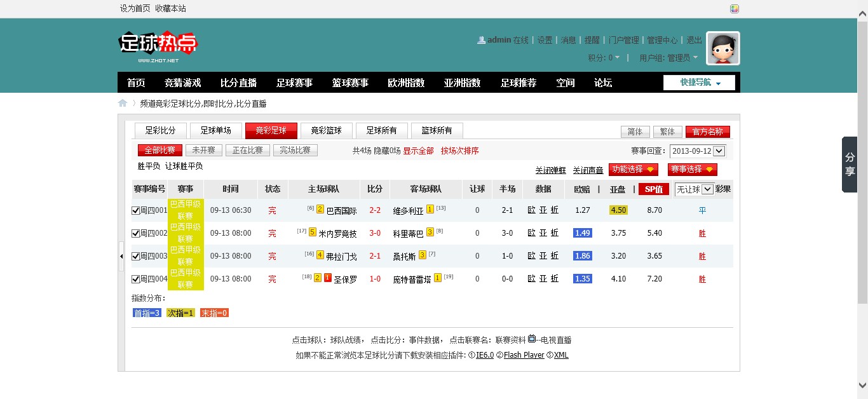Expand the 积分: 0 points dropdown
Image resolution: width=868 pixels, height=399 pixels.
[604, 58]
